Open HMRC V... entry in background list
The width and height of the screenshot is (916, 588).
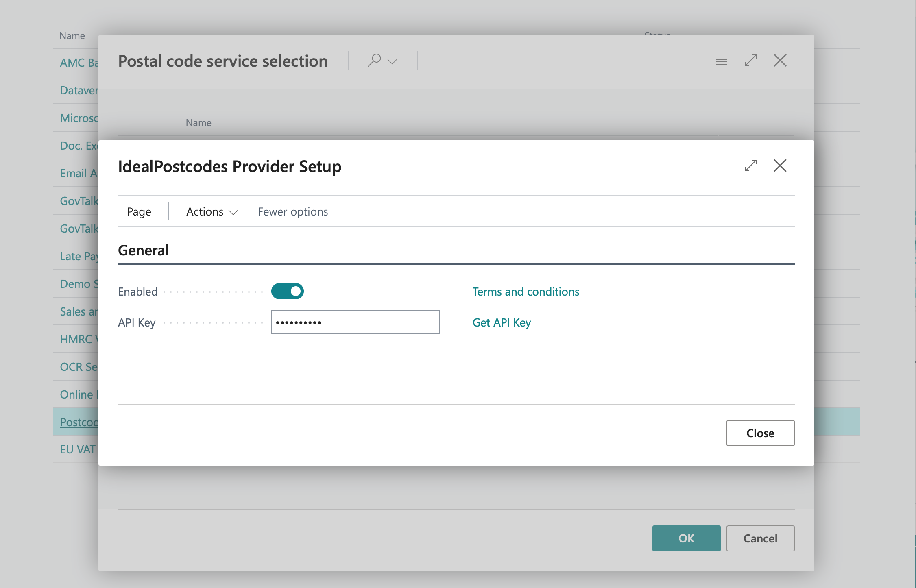(x=79, y=339)
